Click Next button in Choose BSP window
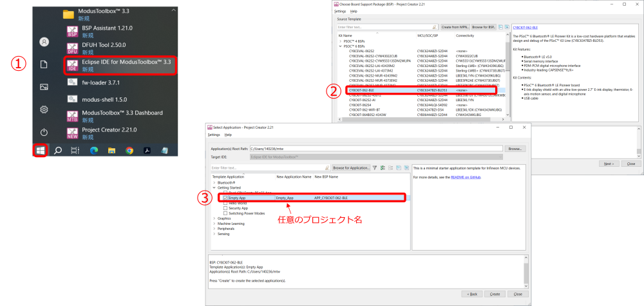This screenshot has width=644, height=306. click(609, 164)
